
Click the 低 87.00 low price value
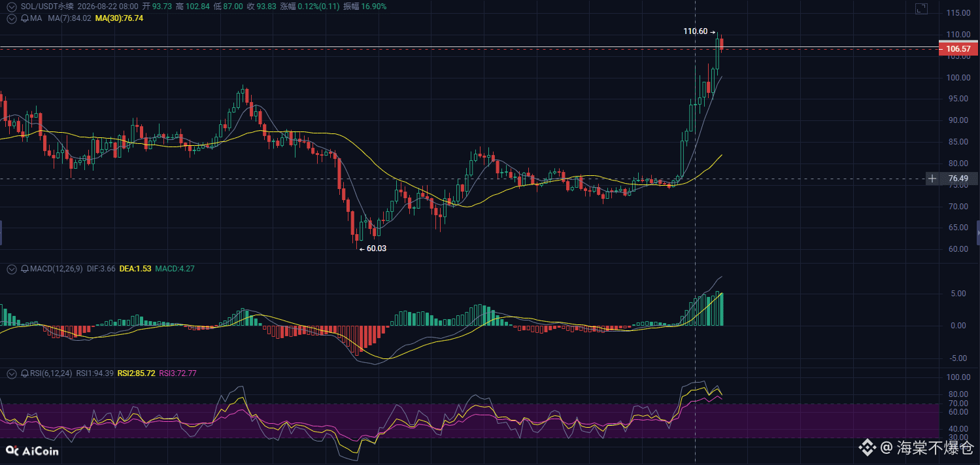click(228, 7)
